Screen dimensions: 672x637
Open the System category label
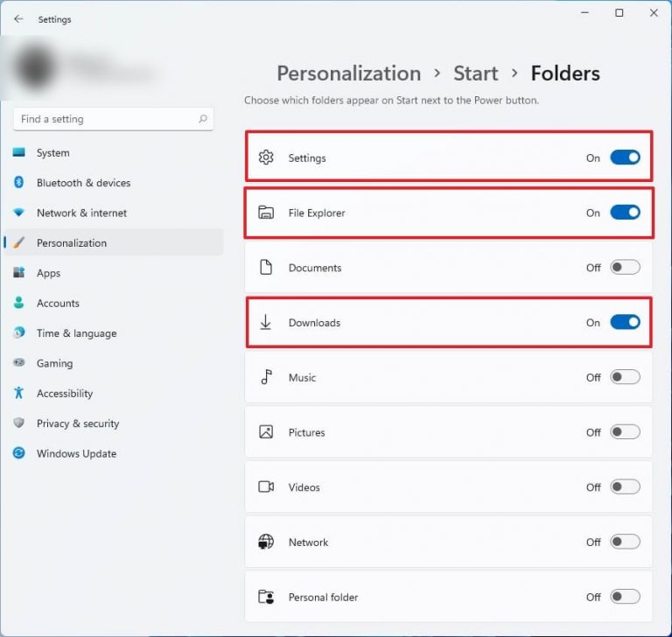[x=53, y=152]
